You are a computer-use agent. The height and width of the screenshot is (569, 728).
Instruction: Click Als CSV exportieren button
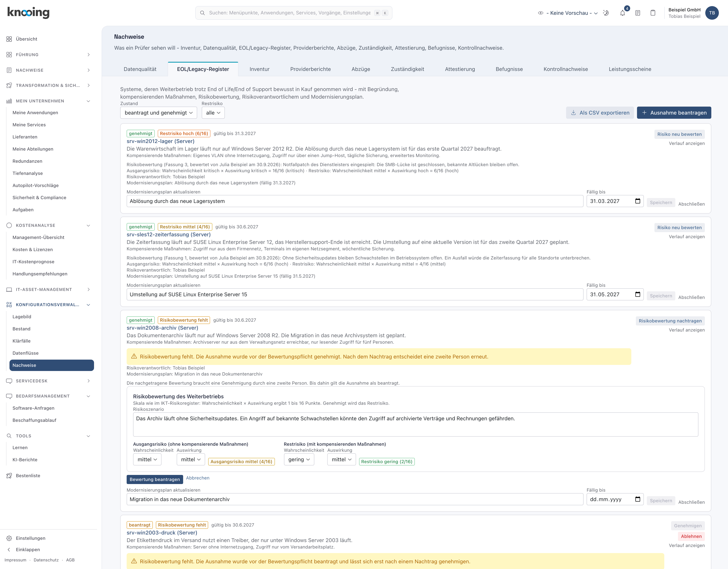(x=600, y=113)
